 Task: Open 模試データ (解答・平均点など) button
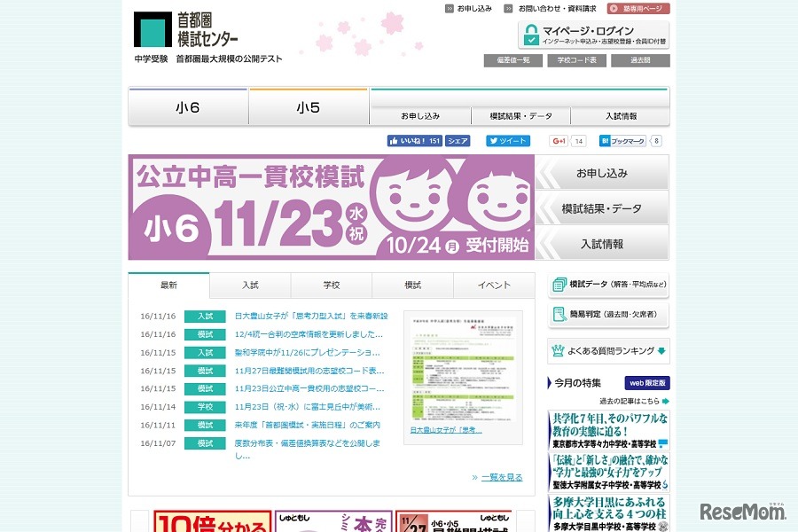[608, 285]
